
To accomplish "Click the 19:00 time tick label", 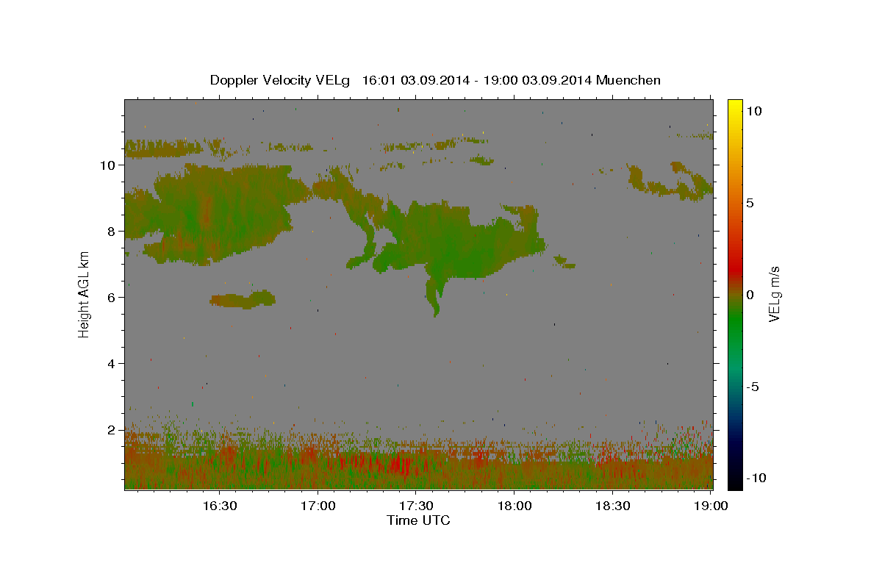I will point(711,506).
